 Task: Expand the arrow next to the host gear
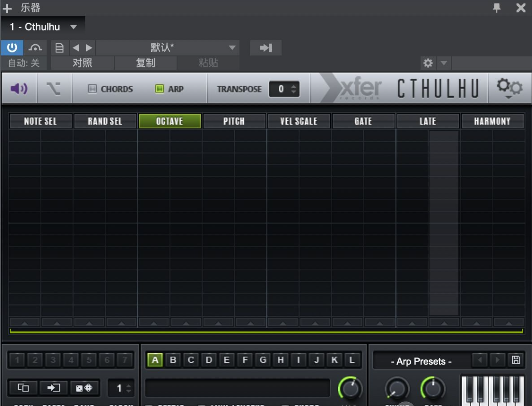[x=444, y=63]
